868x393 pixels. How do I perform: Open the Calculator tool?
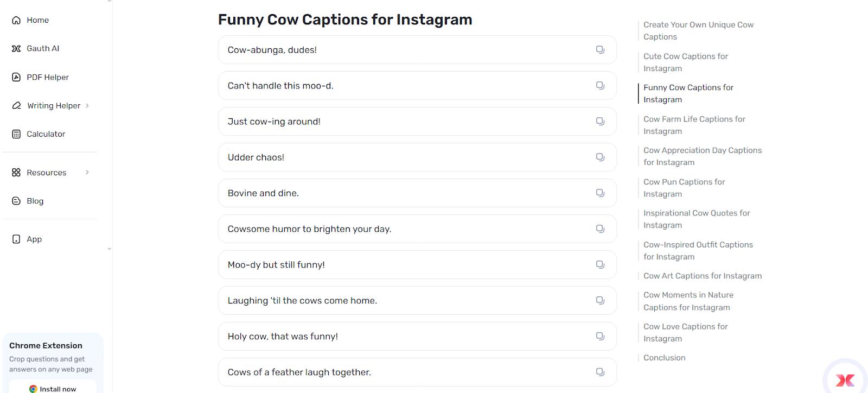click(46, 134)
